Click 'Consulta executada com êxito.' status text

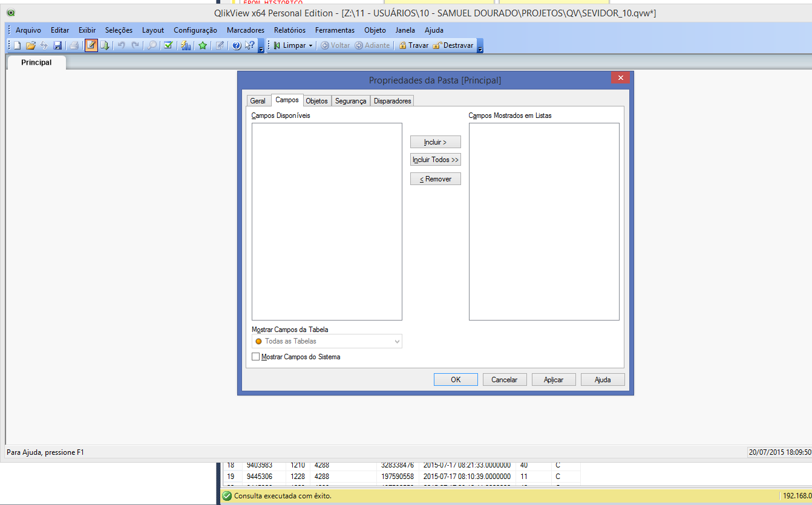pos(283,496)
